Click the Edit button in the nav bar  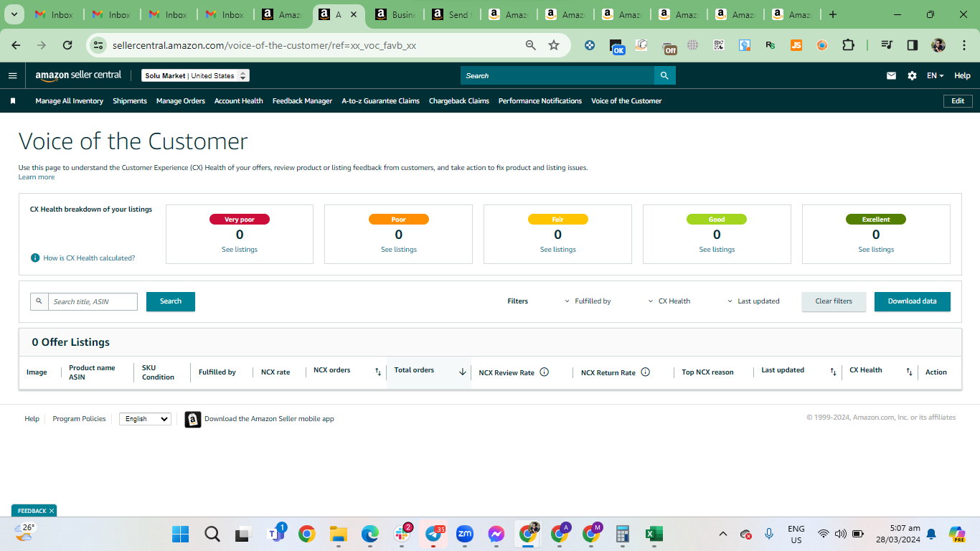(958, 101)
